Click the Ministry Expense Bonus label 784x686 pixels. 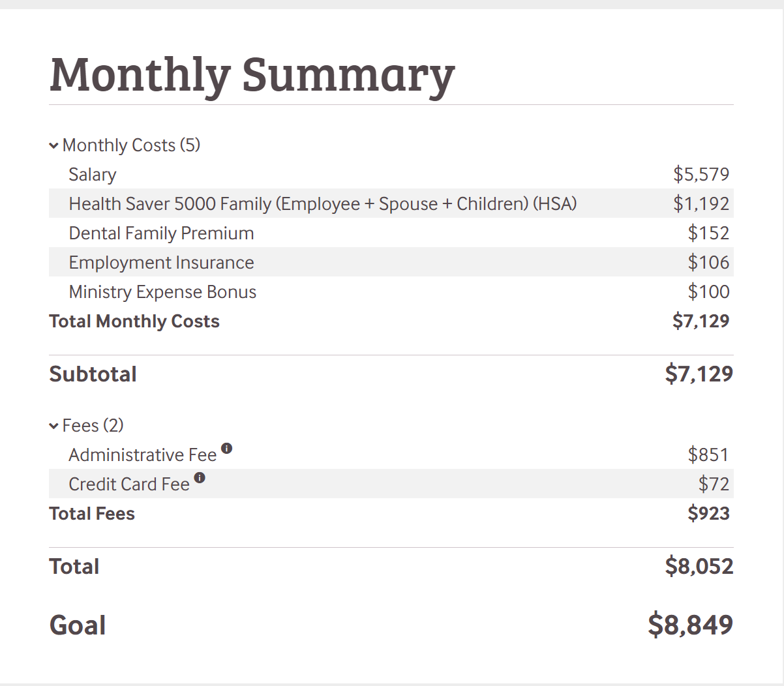[x=162, y=292]
